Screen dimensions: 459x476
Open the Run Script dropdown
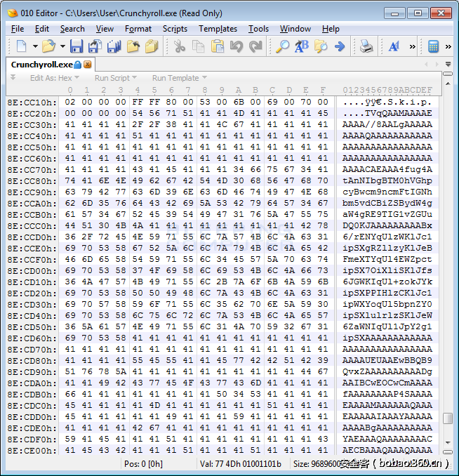[x=116, y=78]
